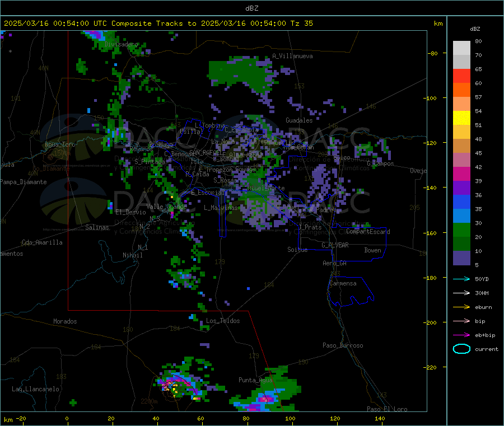Click the Nihuil map label
Image resolution: width=504 pixels, height=426 pixels.
click(132, 255)
